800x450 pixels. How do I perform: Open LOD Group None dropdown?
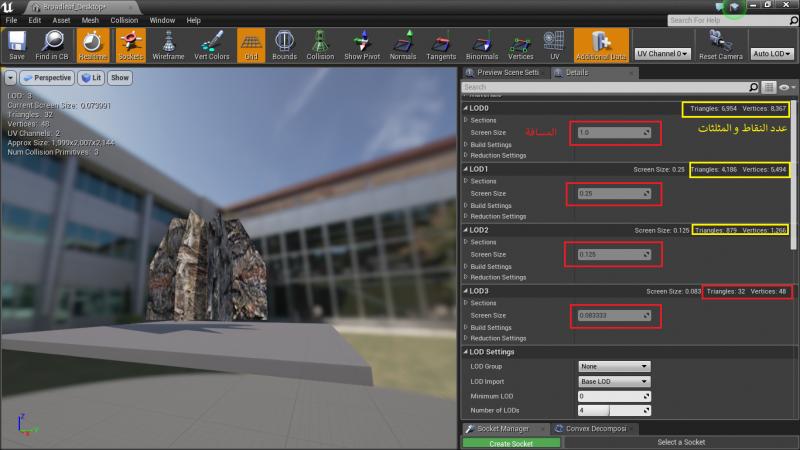(614, 366)
